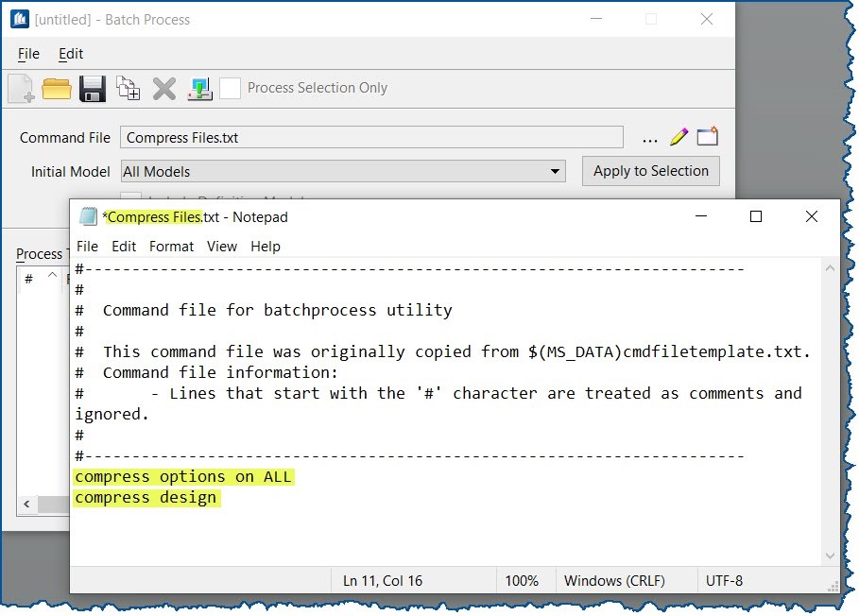Open the Initial Model dropdown
Screen dimensions: 859x616
pyautogui.click(x=343, y=171)
